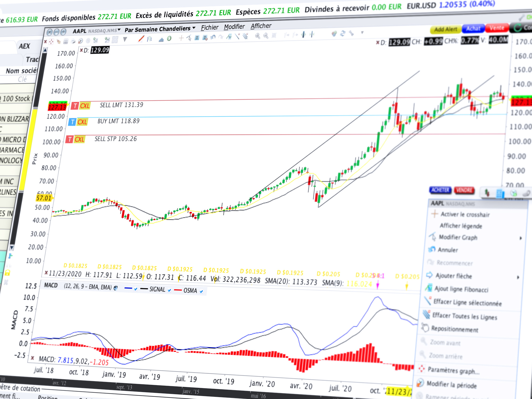Click the green dollar sign toolbar icon
This screenshot has width=532, height=399.
(x=169, y=39)
